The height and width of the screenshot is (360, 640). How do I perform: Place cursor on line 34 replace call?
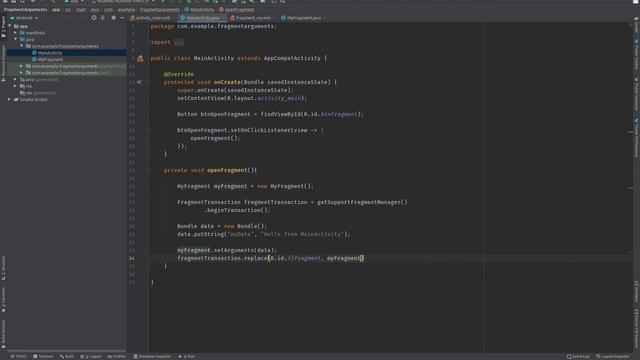click(x=270, y=258)
